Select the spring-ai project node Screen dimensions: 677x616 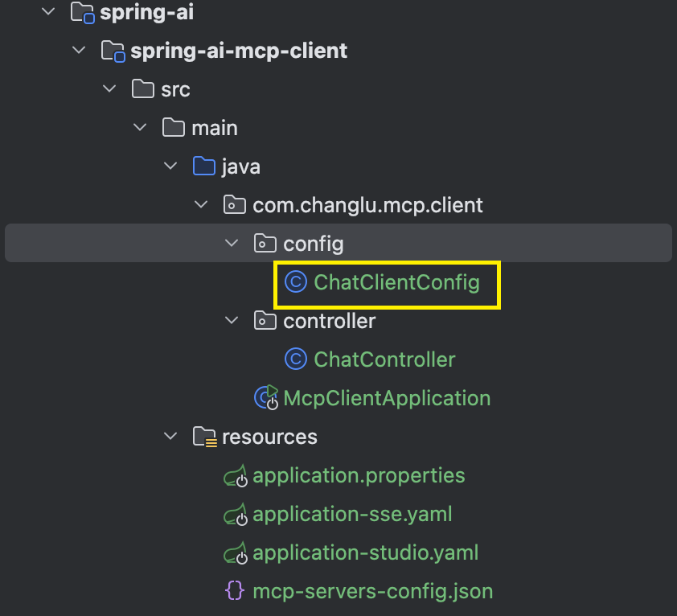coord(147,13)
